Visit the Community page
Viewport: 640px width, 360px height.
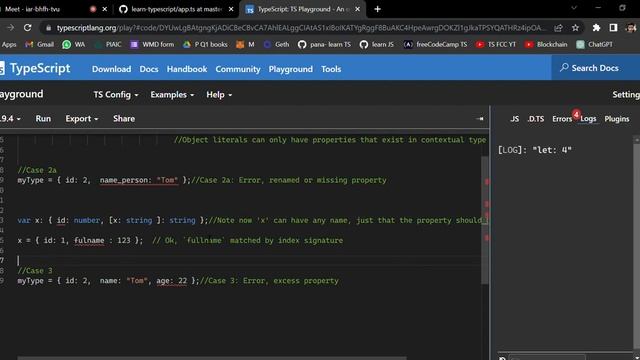238,69
